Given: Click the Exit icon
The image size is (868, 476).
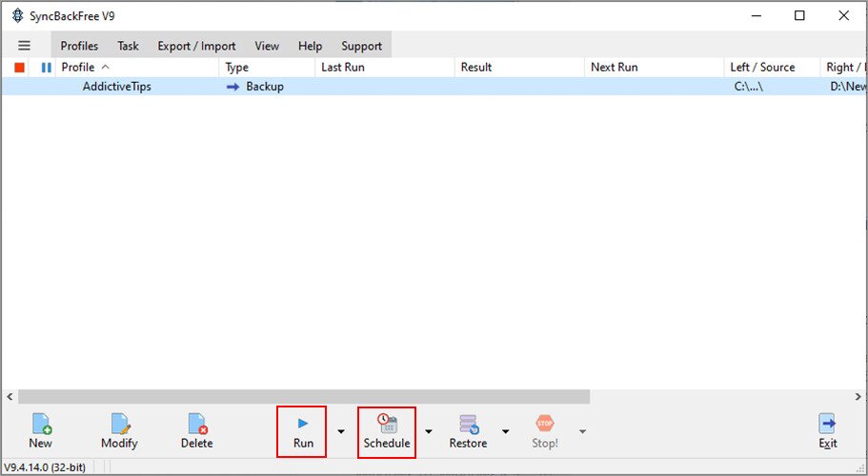Looking at the screenshot, I should (x=828, y=431).
